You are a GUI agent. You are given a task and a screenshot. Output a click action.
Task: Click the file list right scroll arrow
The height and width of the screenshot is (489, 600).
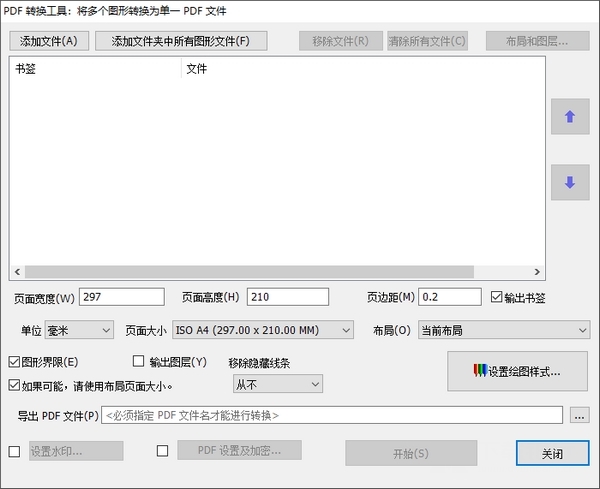coord(537,272)
